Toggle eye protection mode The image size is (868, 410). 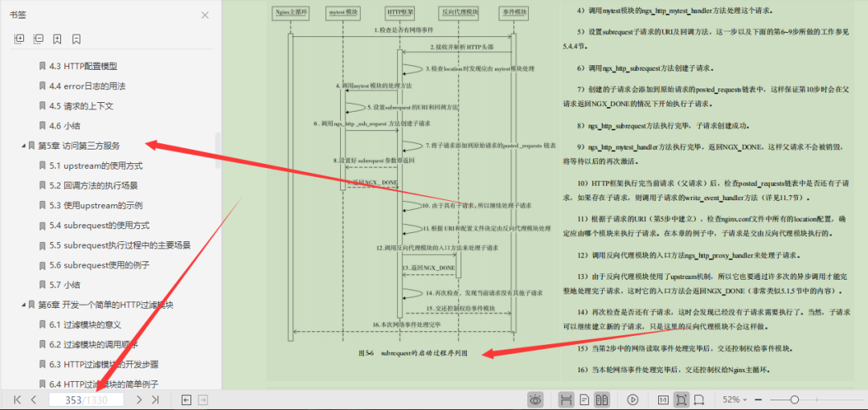[534, 400]
